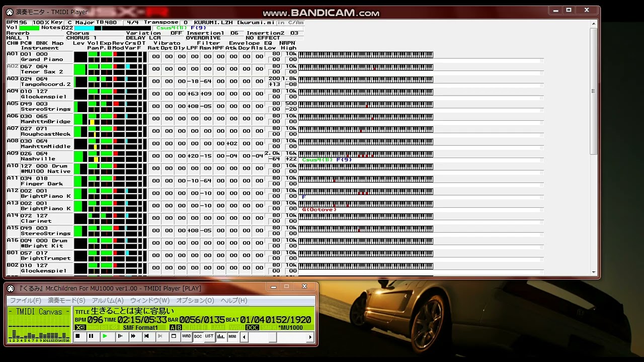This screenshot has height=362, width=644.
Task: Click the 演奏モニタ window title icon
Action: (10, 12)
